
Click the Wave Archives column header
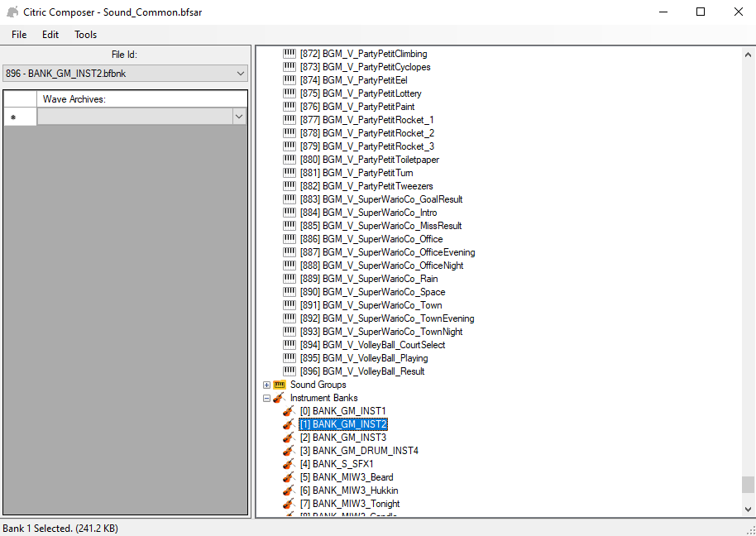[x=142, y=99]
